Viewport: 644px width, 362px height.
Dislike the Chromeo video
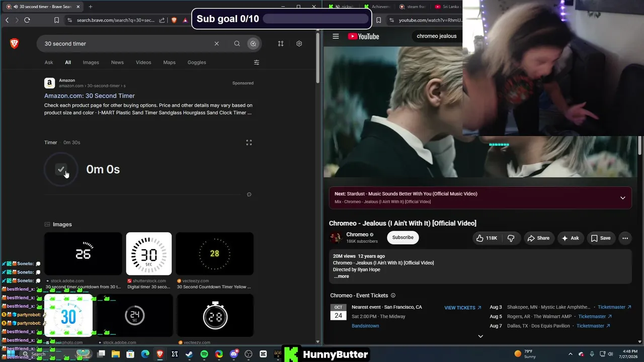[x=511, y=238]
